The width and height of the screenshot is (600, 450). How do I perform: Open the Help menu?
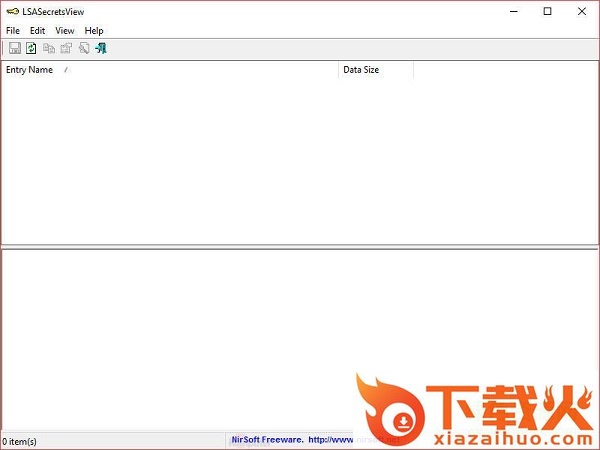[x=94, y=31]
